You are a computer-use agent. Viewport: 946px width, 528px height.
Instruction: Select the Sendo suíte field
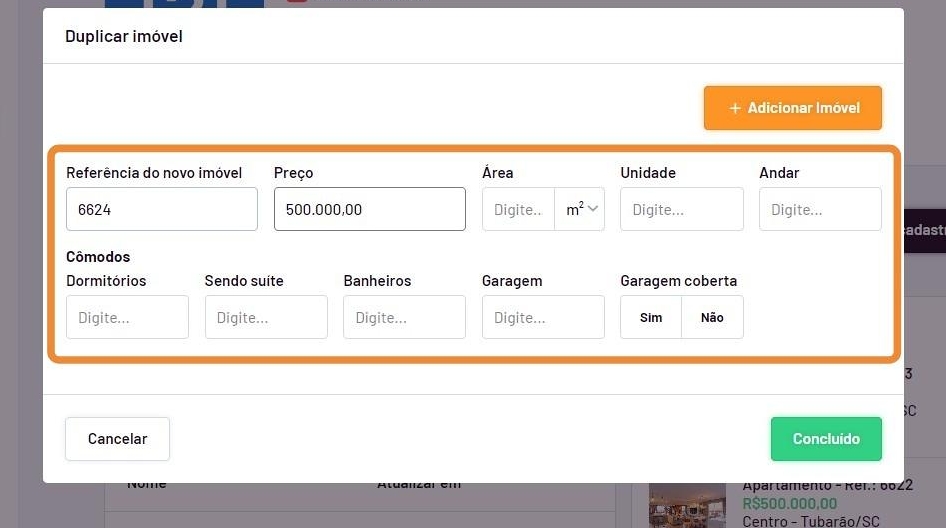tap(266, 317)
